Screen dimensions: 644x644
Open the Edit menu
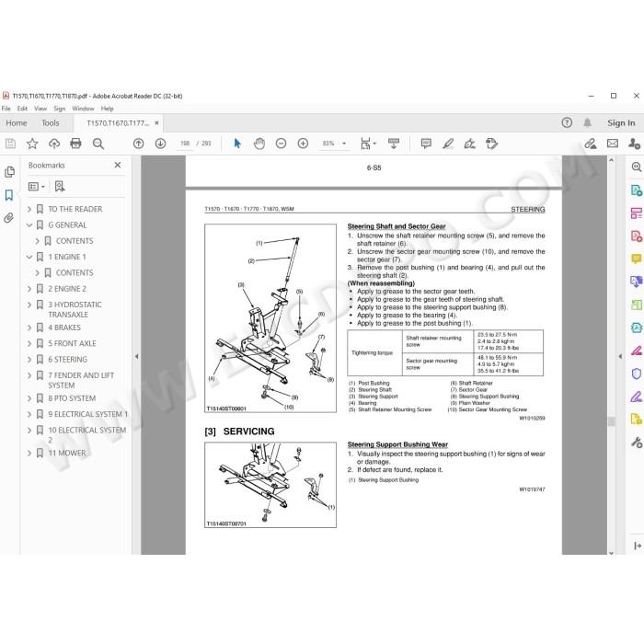coord(22,109)
